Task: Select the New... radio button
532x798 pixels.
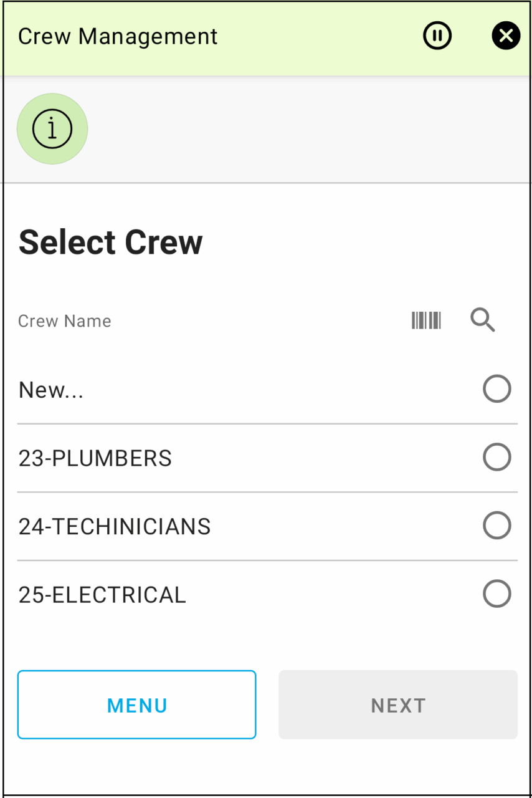Action: click(496, 389)
